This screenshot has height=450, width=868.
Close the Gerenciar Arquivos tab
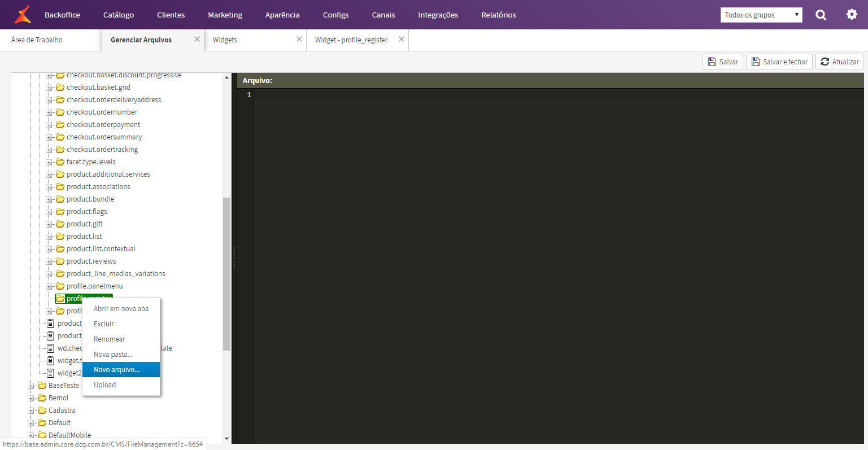pyautogui.click(x=197, y=39)
